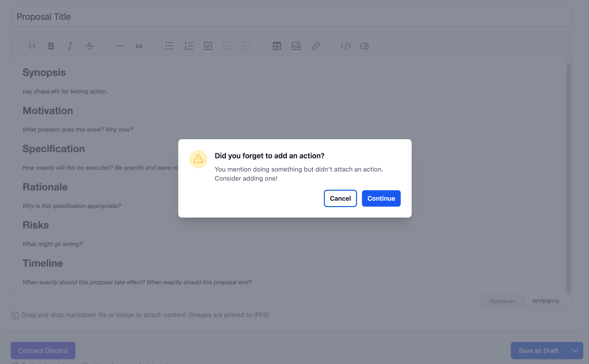Apply Strikethrough formatting

[x=89, y=46]
